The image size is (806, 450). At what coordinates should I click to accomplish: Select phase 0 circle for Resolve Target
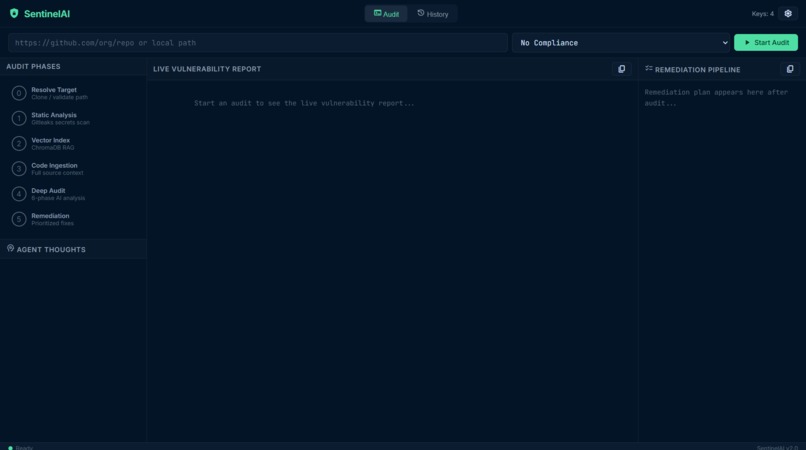[19, 93]
